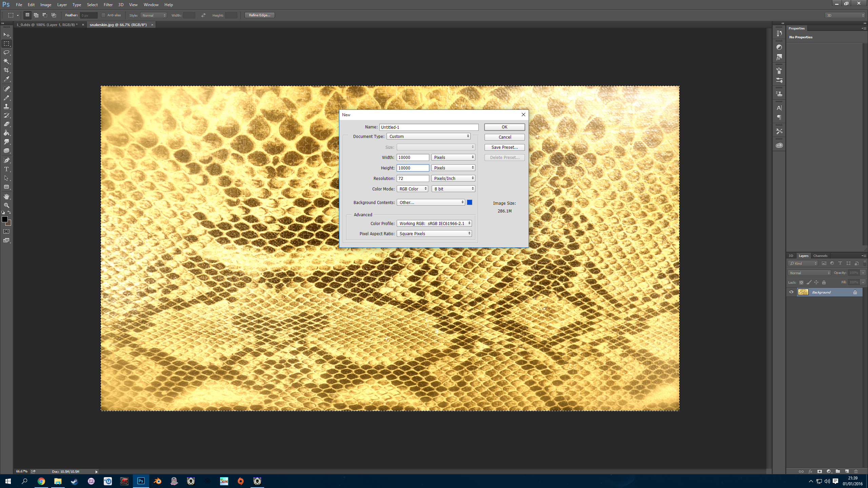The image size is (868, 488).
Task: Select the Crop tool
Action: pyautogui.click(x=6, y=70)
